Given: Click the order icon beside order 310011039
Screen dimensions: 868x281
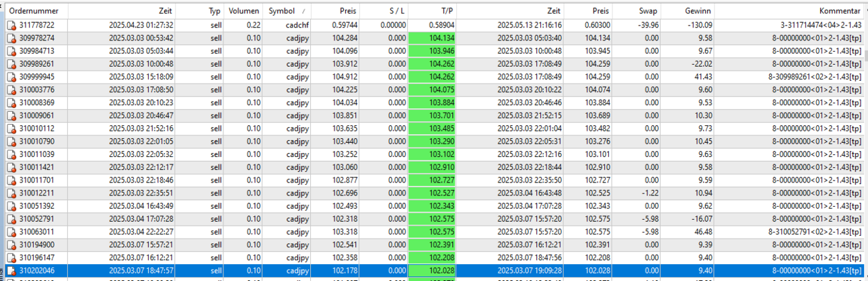Looking at the screenshot, I should pyautogui.click(x=11, y=154).
